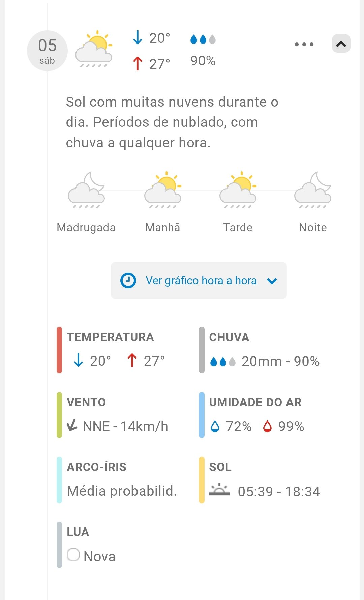Click the sunrise icon under SOL
The image size is (364, 600).
tap(219, 490)
